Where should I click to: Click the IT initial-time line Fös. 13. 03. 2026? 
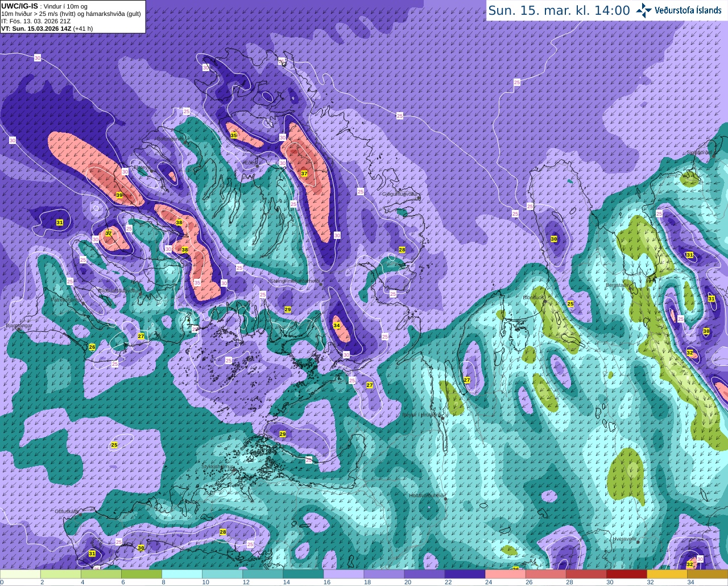(36, 21)
